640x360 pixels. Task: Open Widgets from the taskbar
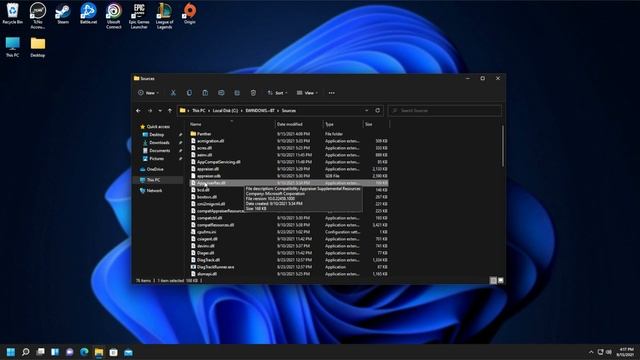click(x=55, y=352)
